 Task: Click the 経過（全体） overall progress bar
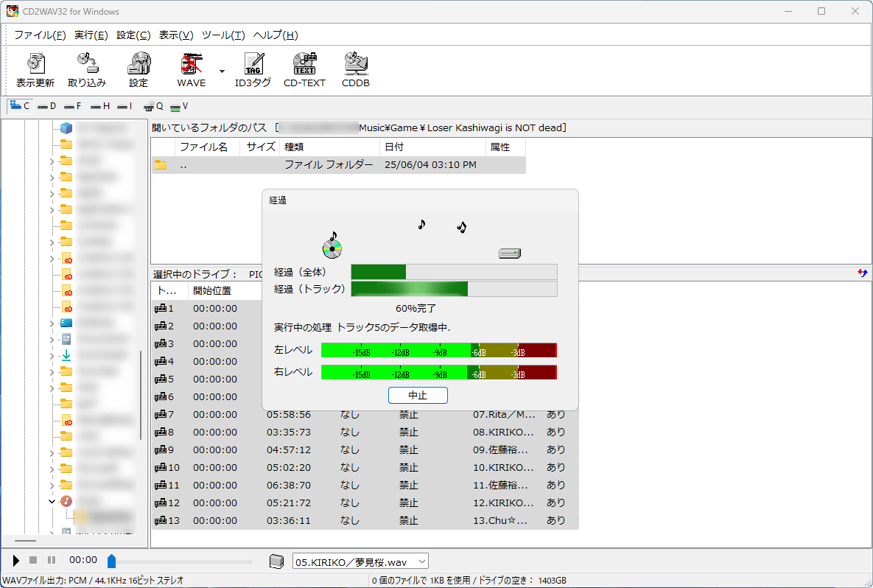pyautogui.click(x=454, y=272)
